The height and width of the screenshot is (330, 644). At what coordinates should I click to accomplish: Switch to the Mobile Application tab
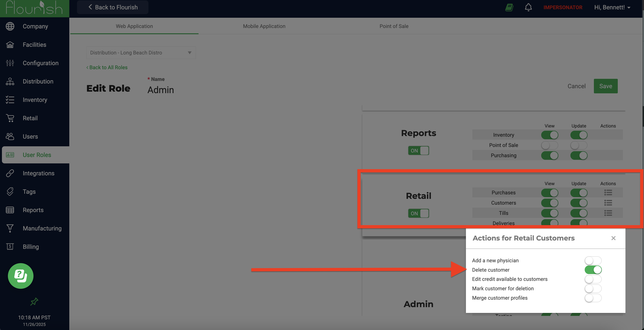[x=264, y=26]
